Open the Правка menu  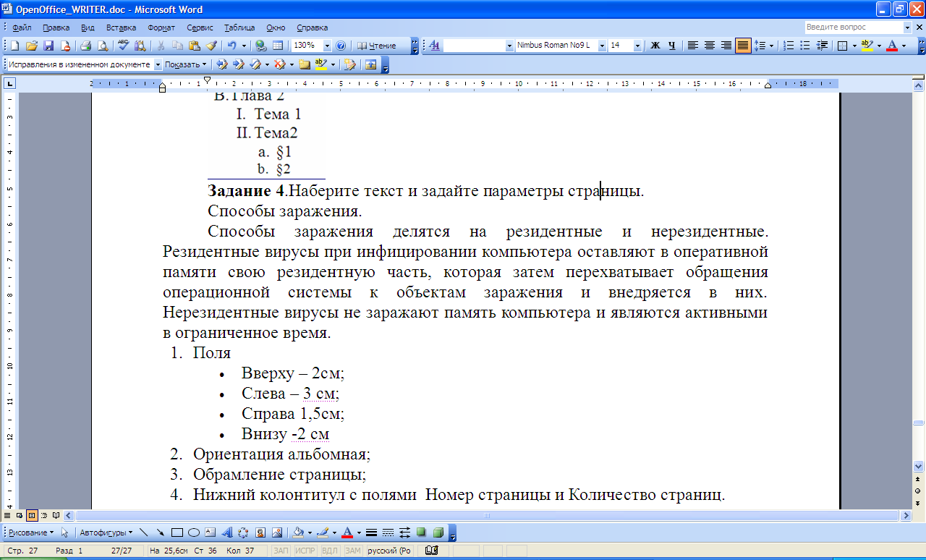[x=56, y=27]
